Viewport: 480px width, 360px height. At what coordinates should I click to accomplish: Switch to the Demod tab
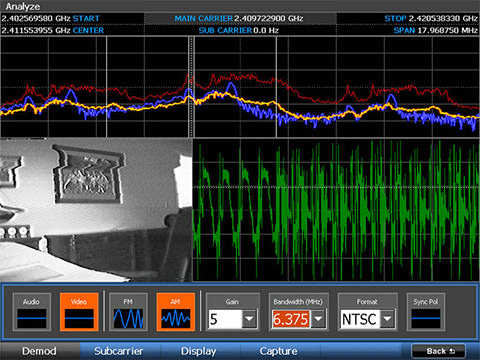point(39,351)
